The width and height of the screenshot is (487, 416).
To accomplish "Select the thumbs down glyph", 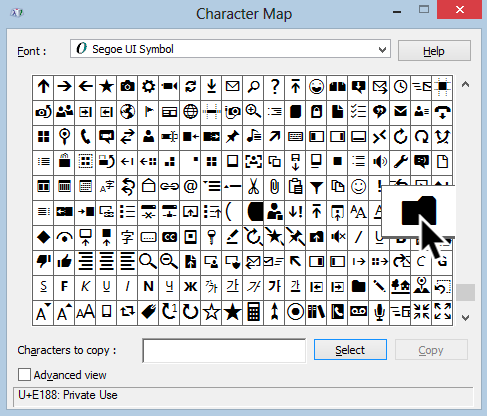I will (x=43, y=262).
